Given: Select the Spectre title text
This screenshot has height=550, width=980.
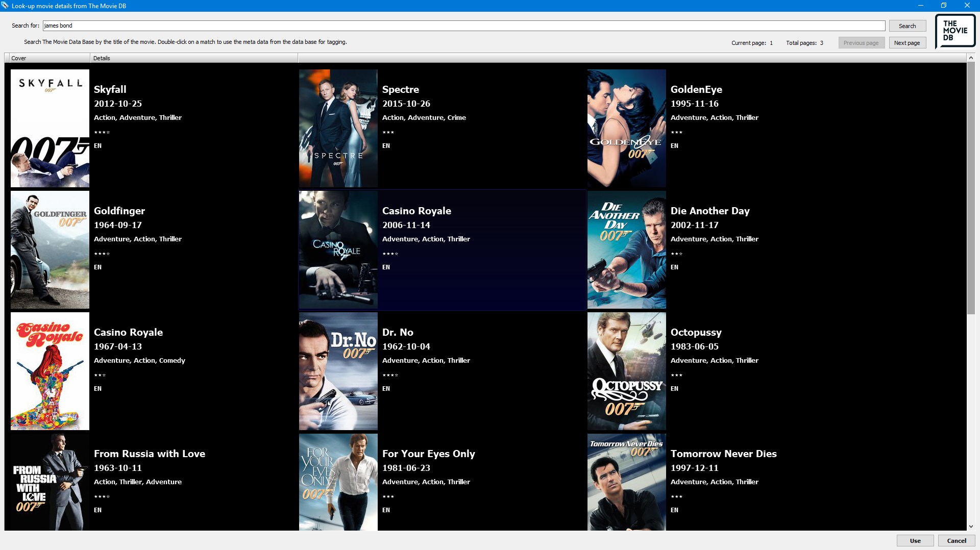Looking at the screenshot, I should coord(401,89).
